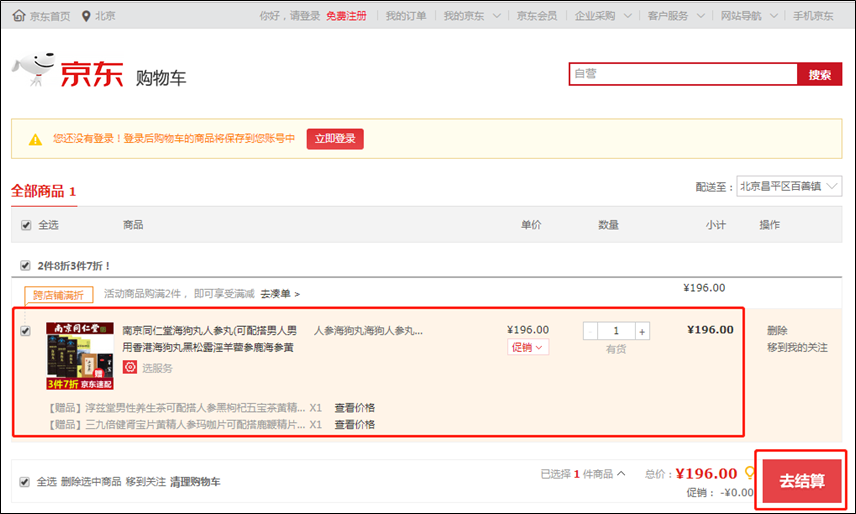Click 删除 to remove the product
856x514 pixels.
(x=777, y=330)
